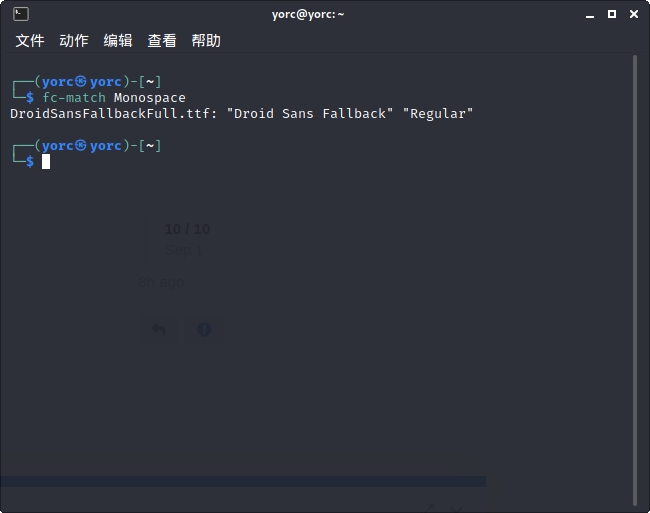Open the 帮助 menu

(x=206, y=41)
